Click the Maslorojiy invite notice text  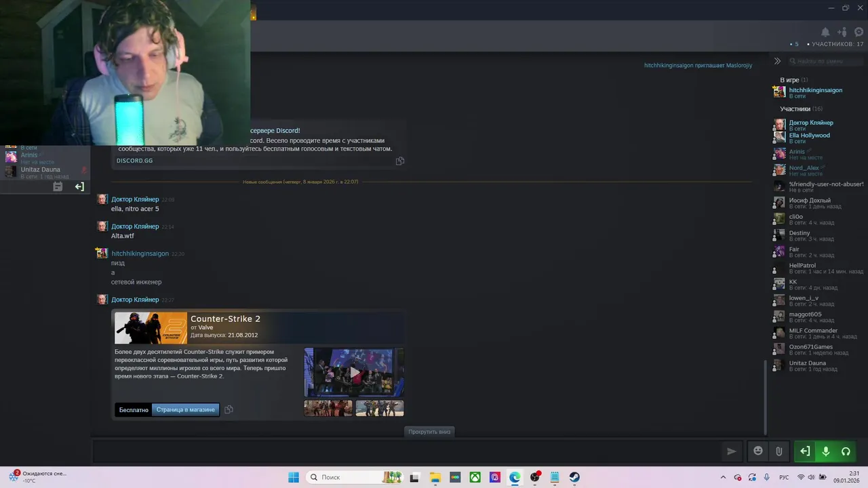click(x=698, y=65)
